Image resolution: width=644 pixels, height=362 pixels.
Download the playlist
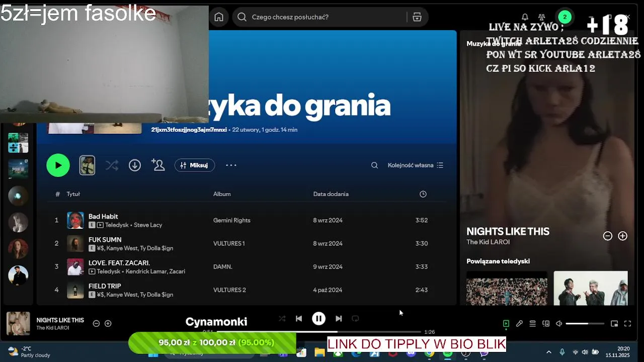pos(135,165)
